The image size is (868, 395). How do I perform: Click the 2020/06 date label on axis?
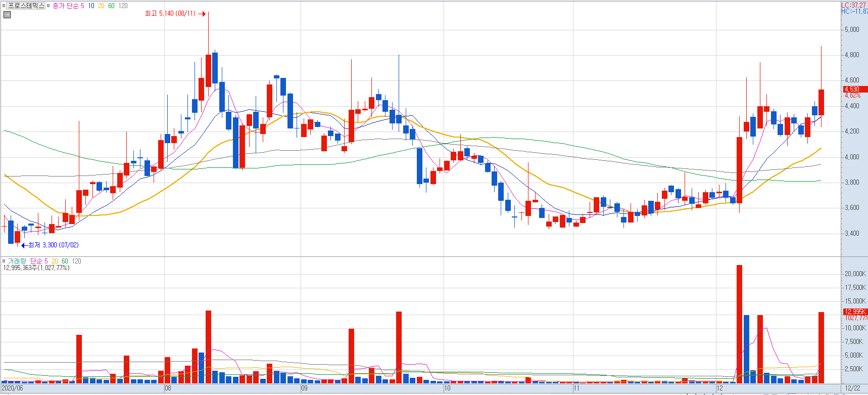tap(12, 388)
